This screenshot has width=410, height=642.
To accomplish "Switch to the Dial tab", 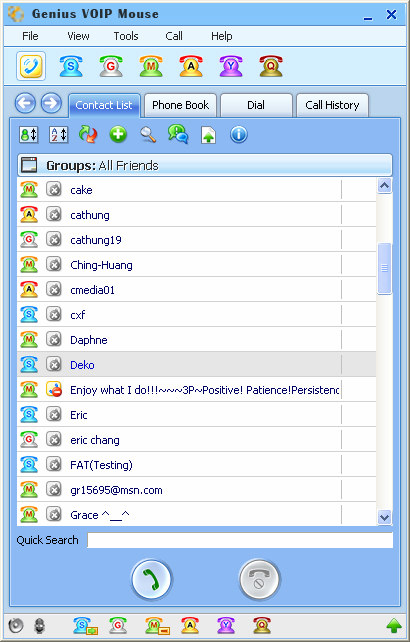I will 256,105.
